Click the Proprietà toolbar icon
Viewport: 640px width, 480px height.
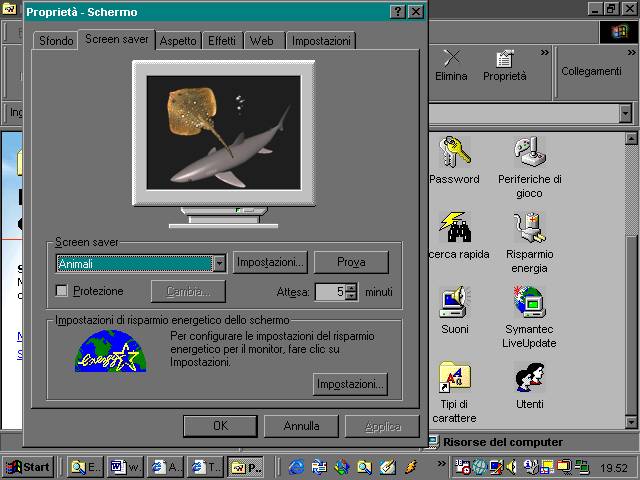[504, 65]
